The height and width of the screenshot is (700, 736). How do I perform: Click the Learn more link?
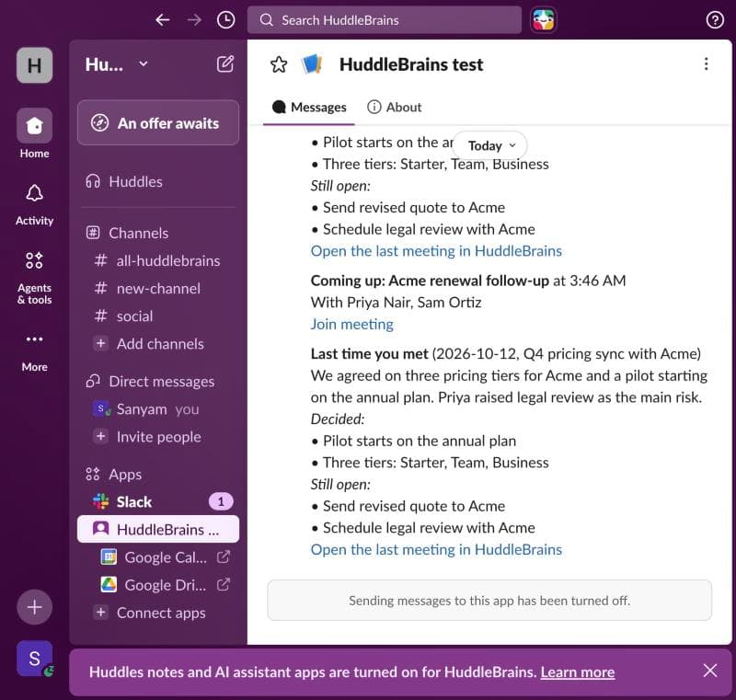(578, 671)
